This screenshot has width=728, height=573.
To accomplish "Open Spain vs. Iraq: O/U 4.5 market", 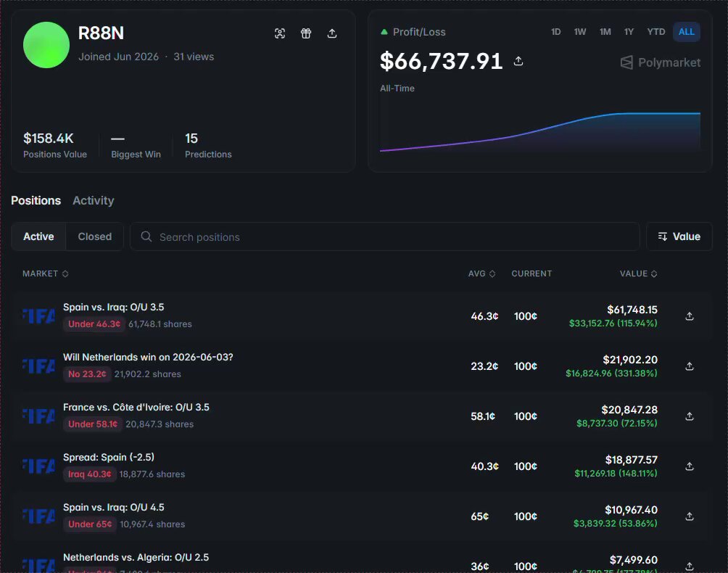I will point(114,508).
